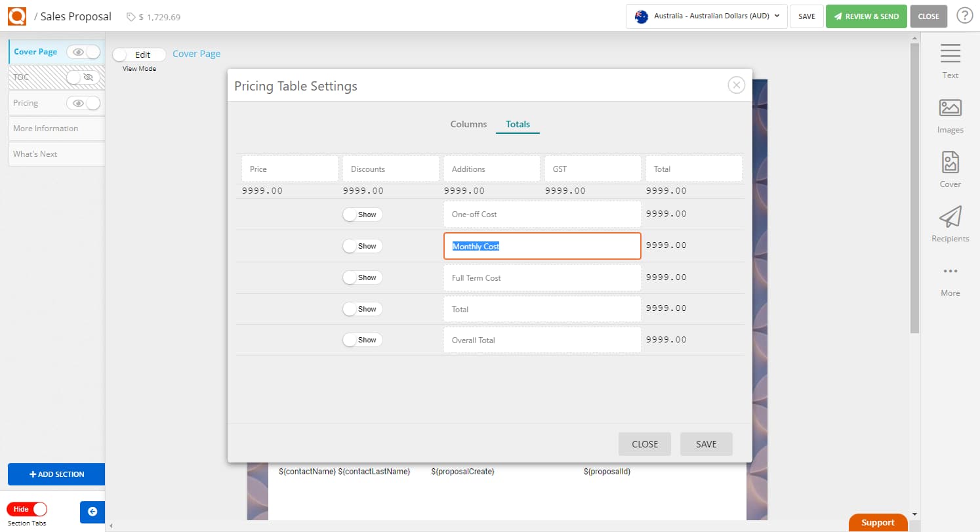Switch from View Mode to Edit
The image size is (980, 532).
[x=138, y=54]
